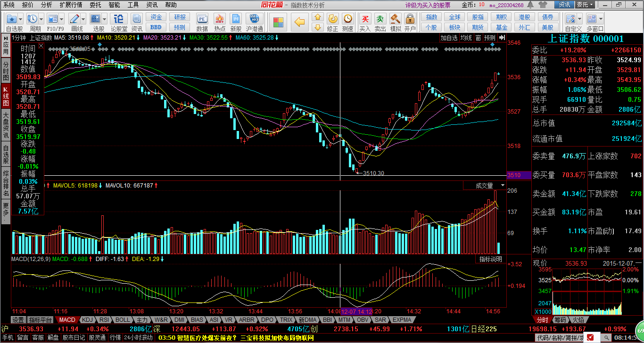Open the 资讯 news document icon
Image resolution: width=644 pixels, height=343 pixels.
[x=137, y=19]
